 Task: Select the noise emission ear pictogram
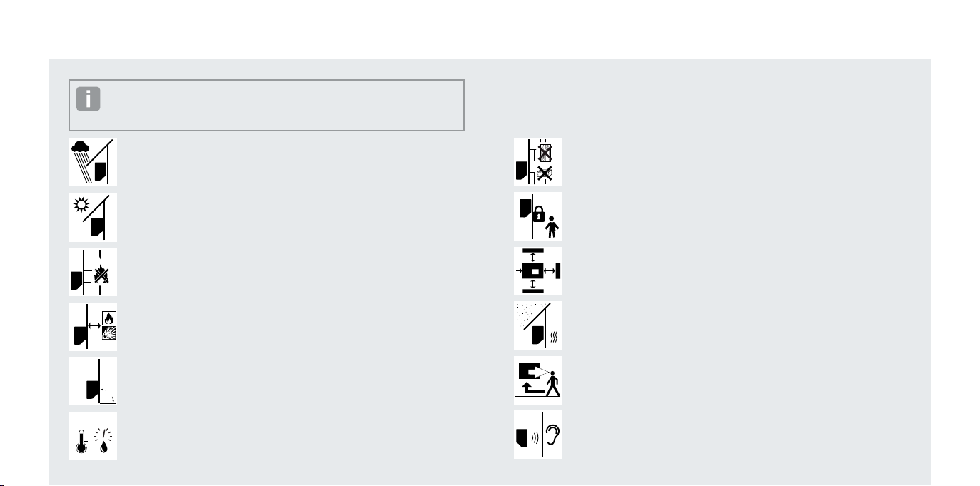[x=538, y=435]
